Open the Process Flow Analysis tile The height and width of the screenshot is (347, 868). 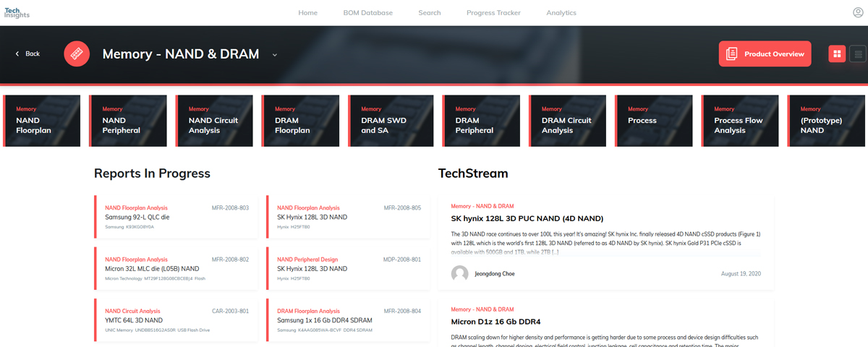[741, 121]
